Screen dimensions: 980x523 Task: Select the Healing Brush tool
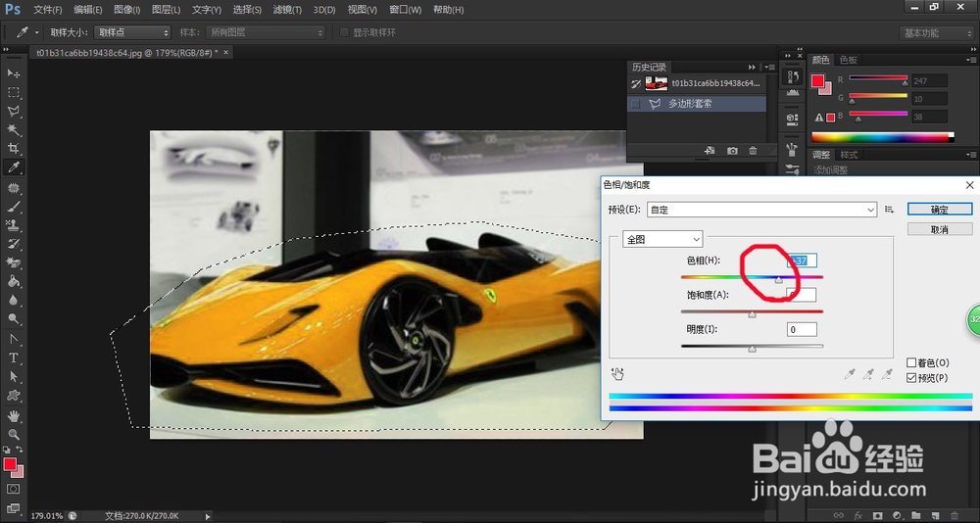(13, 188)
